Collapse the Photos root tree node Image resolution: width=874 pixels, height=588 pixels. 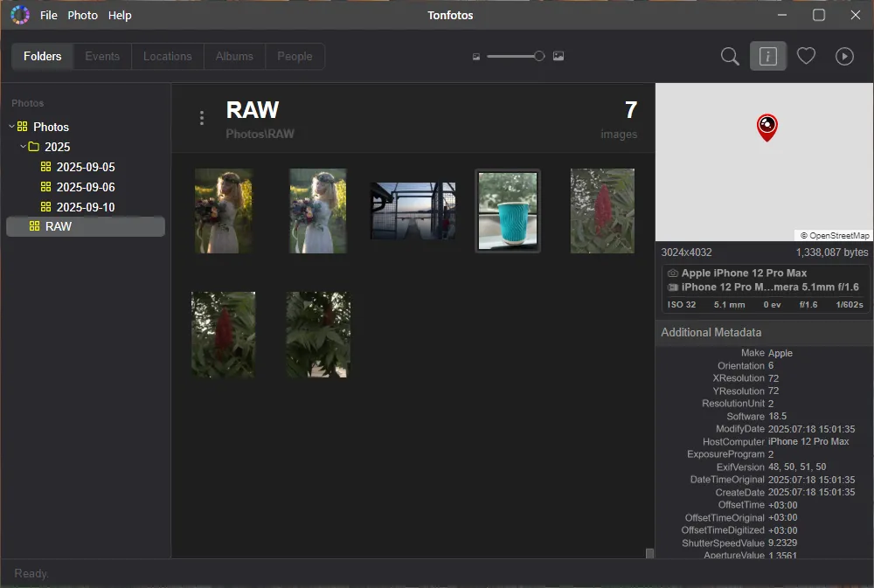point(11,127)
